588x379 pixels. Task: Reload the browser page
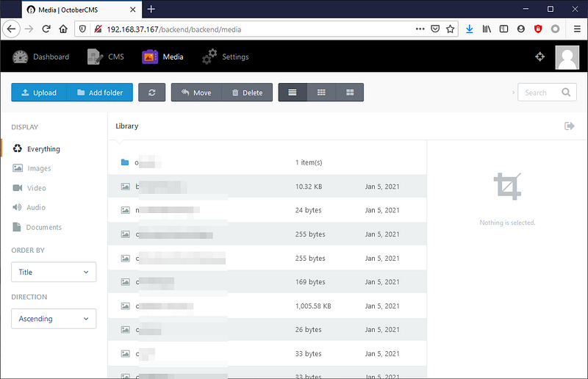click(x=46, y=29)
